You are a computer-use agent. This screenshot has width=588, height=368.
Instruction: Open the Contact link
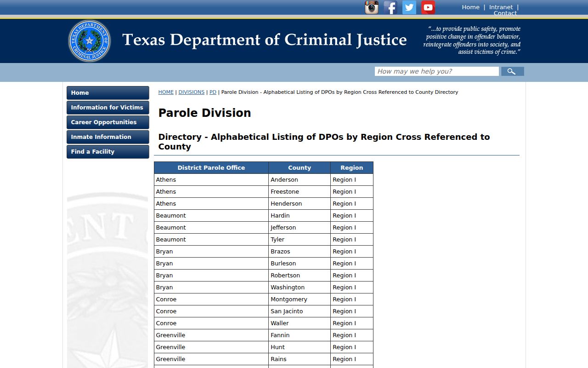[x=505, y=13]
